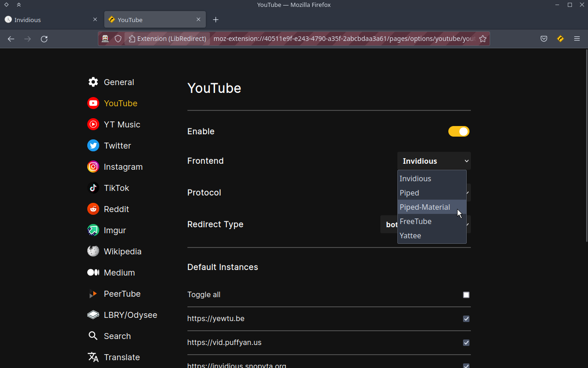This screenshot has width=588, height=368.
Task: Open the PeerTube icon in sidebar
Action: [93, 293]
